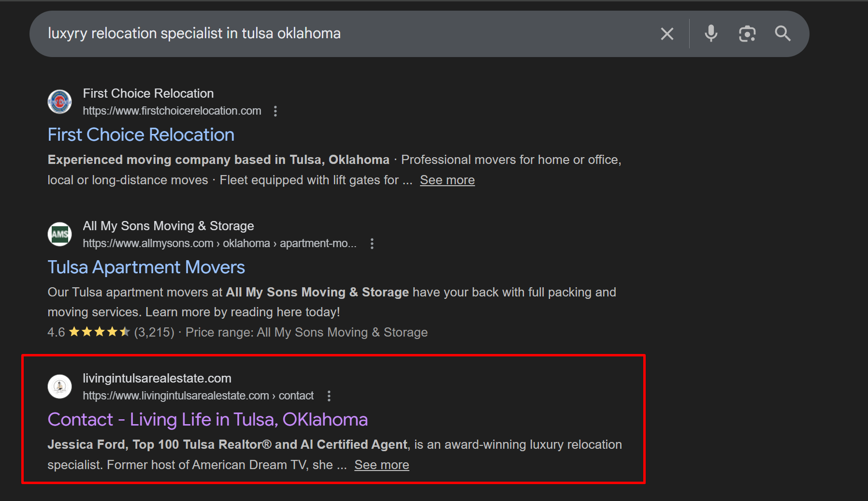Viewport: 868px width, 501px height.
Task: Click the 4.6 star rating stars
Action: (100, 332)
